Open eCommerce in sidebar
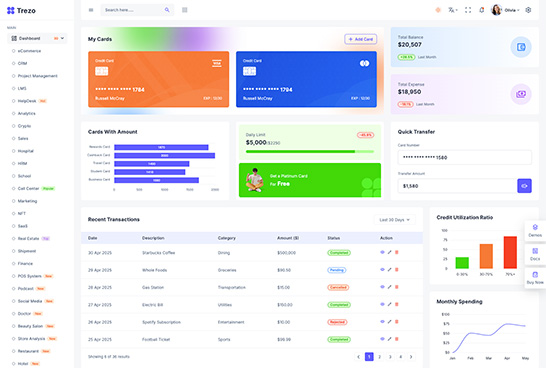The image size is (546, 368). point(29,51)
